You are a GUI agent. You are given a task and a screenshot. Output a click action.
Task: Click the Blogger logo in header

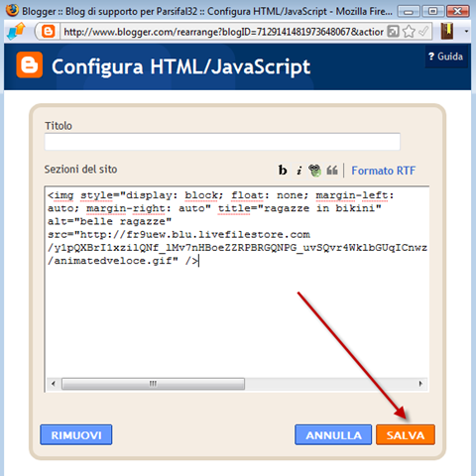click(30, 64)
